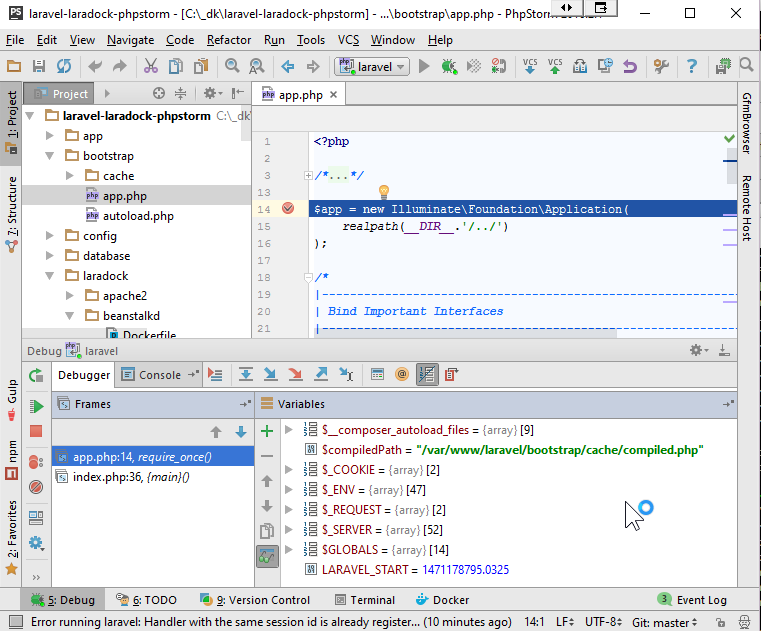The height and width of the screenshot is (631, 761).
Task: Expand apache2 folder
Action: pos(69,296)
